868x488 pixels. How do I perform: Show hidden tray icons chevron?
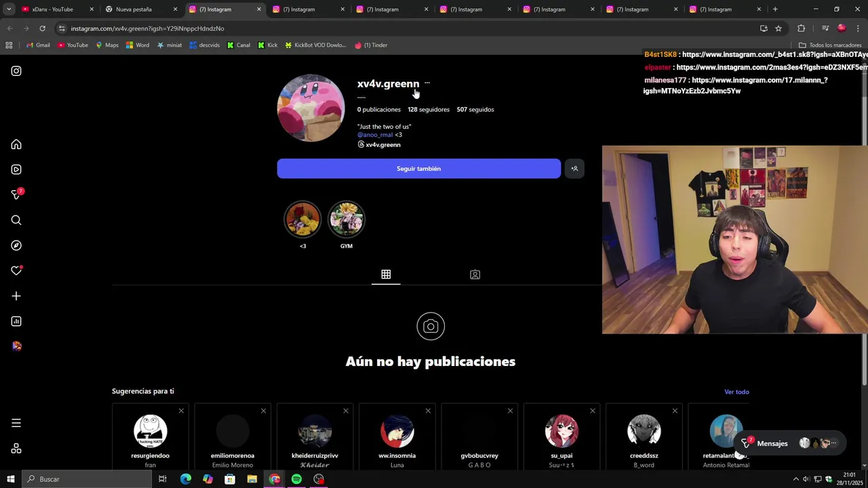click(795, 479)
